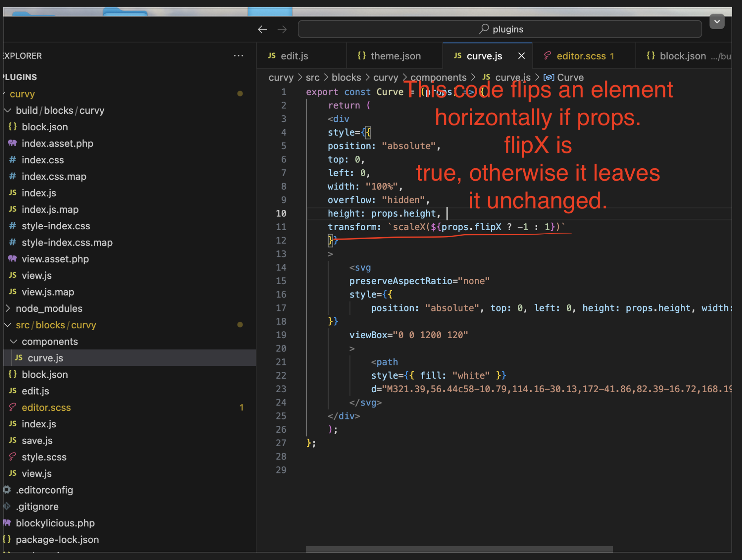Image resolution: width=742 pixels, height=560 pixels.
Task: Click the closing '</svg>' tag line
Action: tap(365, 402)
